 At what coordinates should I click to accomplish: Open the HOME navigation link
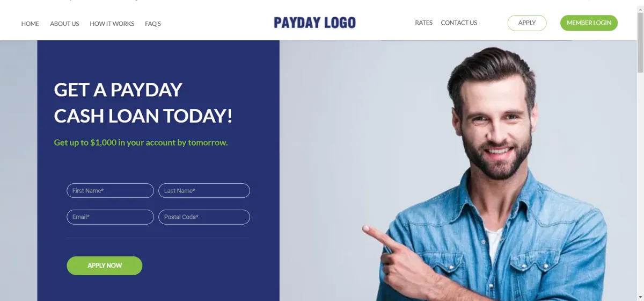pyautogui.click(x=30, y=24)
